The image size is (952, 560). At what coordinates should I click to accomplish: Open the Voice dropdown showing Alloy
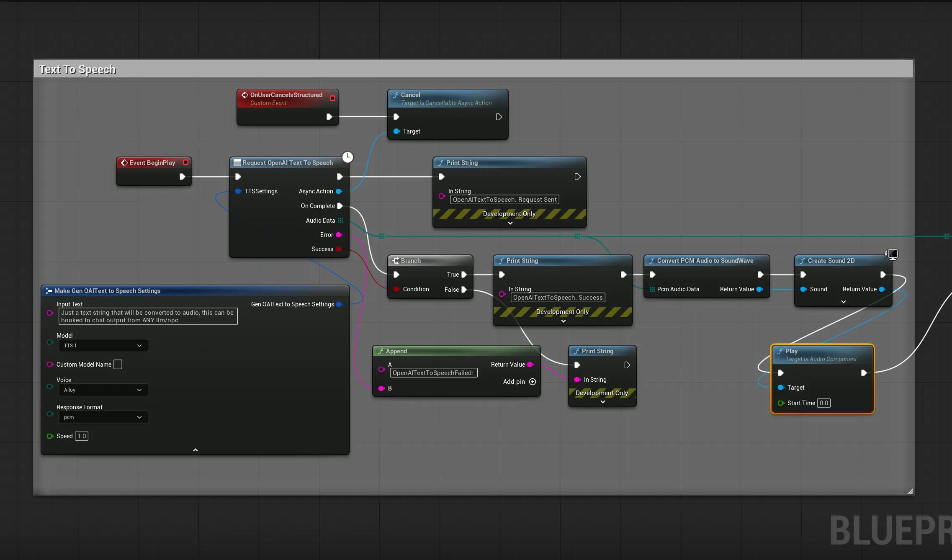[x=103, y=390]
